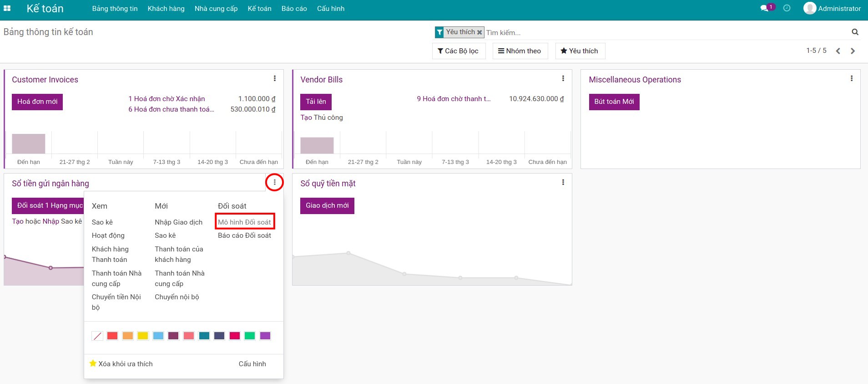This screenshot has width=868, height=384.
Task: Open the apps grid menu icon
Action: click(7, 9)
